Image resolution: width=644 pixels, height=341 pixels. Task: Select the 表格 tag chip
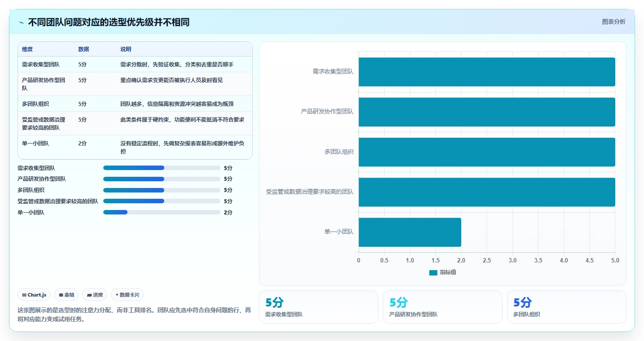click(x=66, y=295)
